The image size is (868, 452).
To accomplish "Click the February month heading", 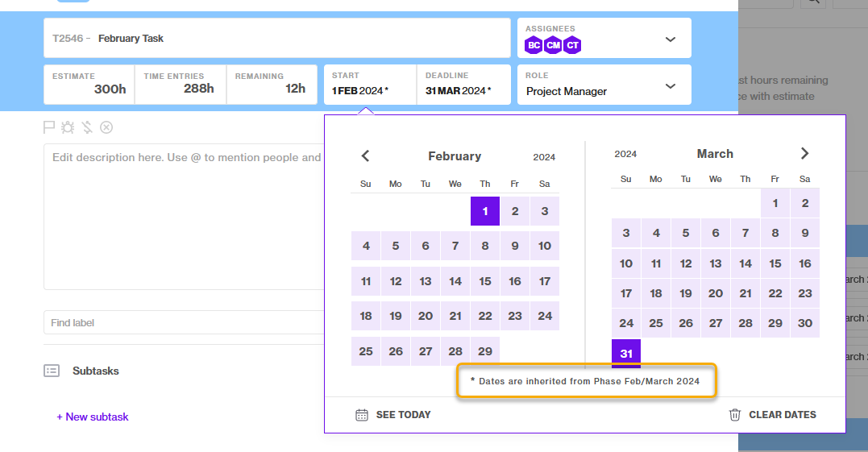I will (x=455, y=156).
